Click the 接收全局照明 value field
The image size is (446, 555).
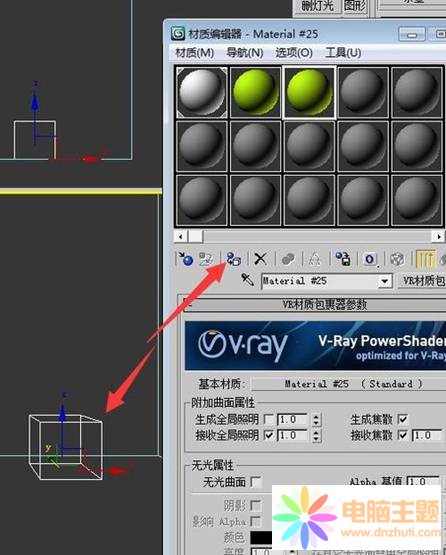(x=292, y=435)
